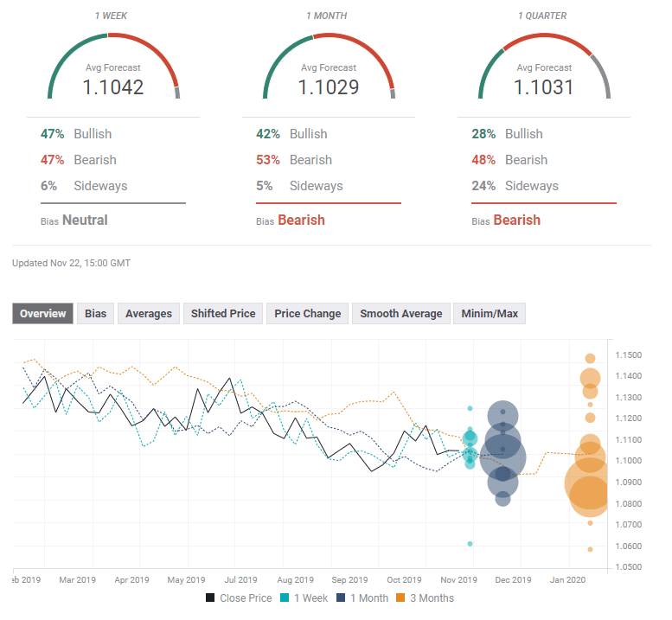Show the Shifted Price view
Screen dimensions: 672x620
(223, 314)
